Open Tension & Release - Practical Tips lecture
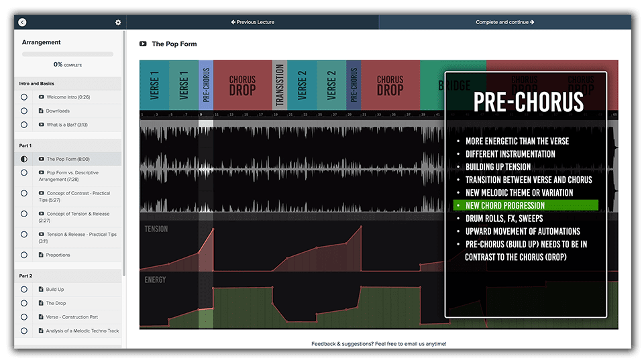The height and width of the screenshot is (362, 644). pos(78,237)
